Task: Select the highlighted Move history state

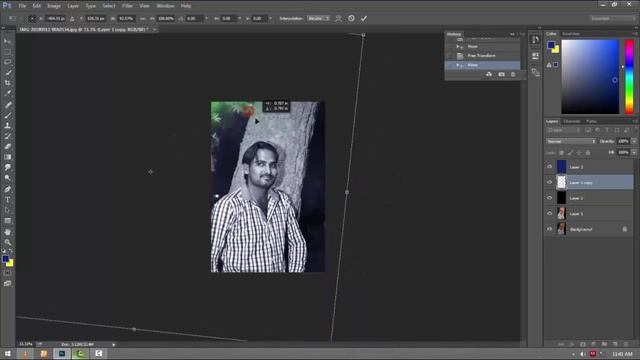Action: [482, 65]
